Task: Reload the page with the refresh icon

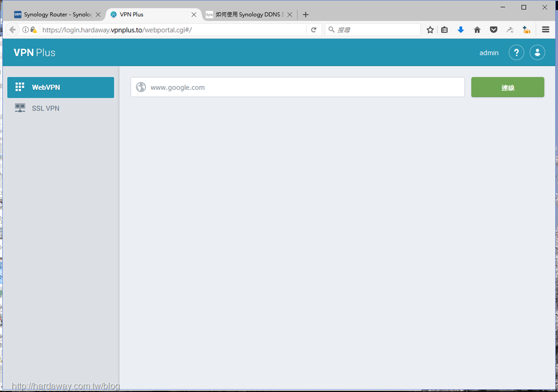Action: click(313, 30)
